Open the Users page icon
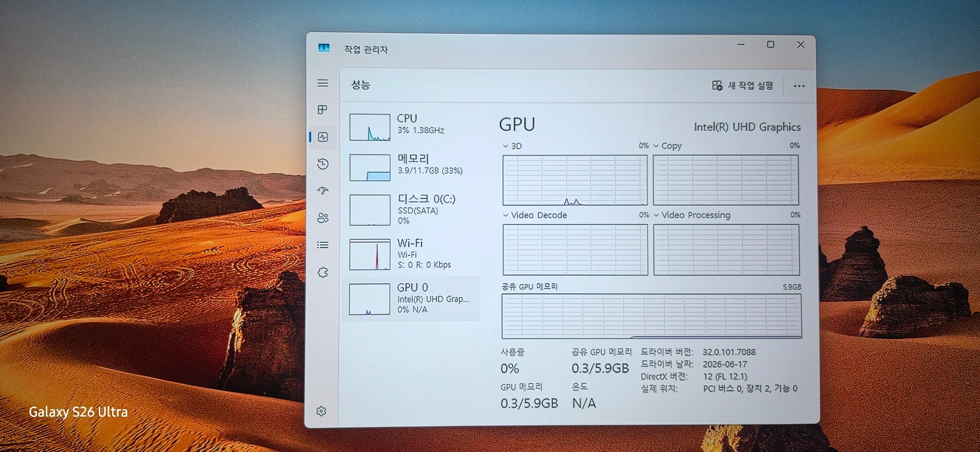Viewport: 980px width, 452px height. pos(323,218)
